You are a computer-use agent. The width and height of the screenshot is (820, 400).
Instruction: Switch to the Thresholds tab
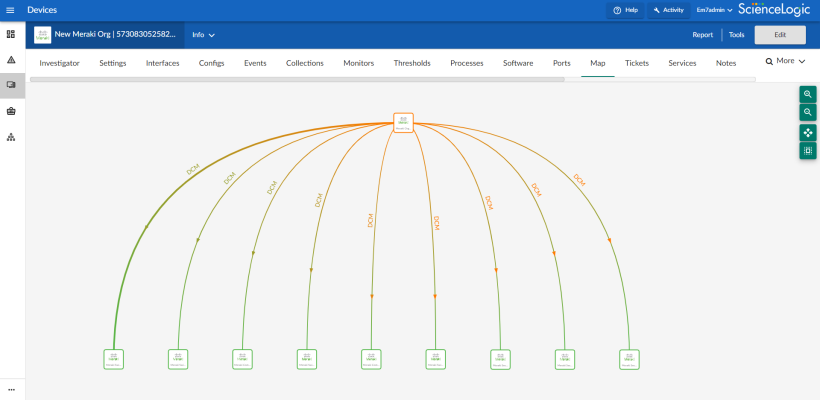[412, 63]
